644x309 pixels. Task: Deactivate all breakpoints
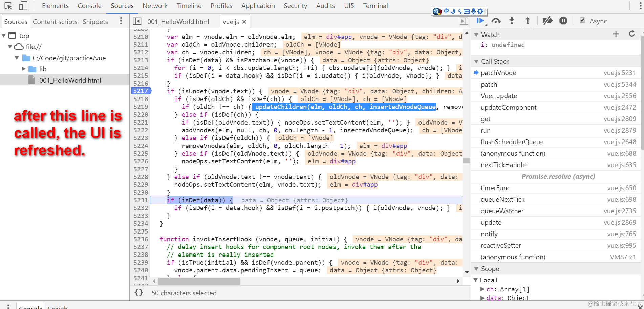coord(547,21)
